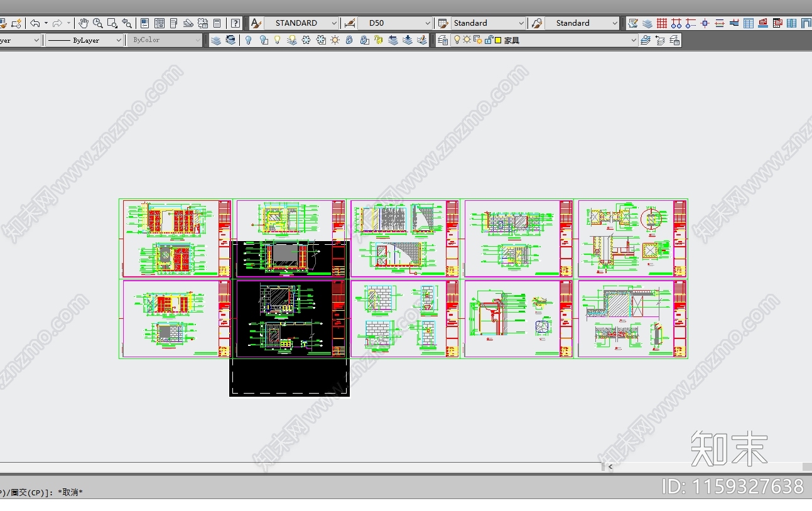Screen dimensions: 812x511
Task: Open the Markup Set Manager icon
Action: [x=203, y=23]
